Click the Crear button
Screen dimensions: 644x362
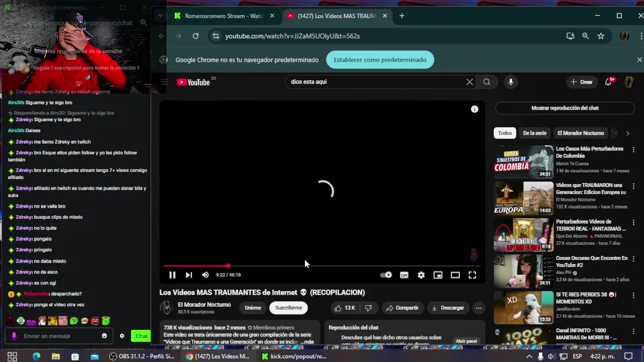(582, 82)
